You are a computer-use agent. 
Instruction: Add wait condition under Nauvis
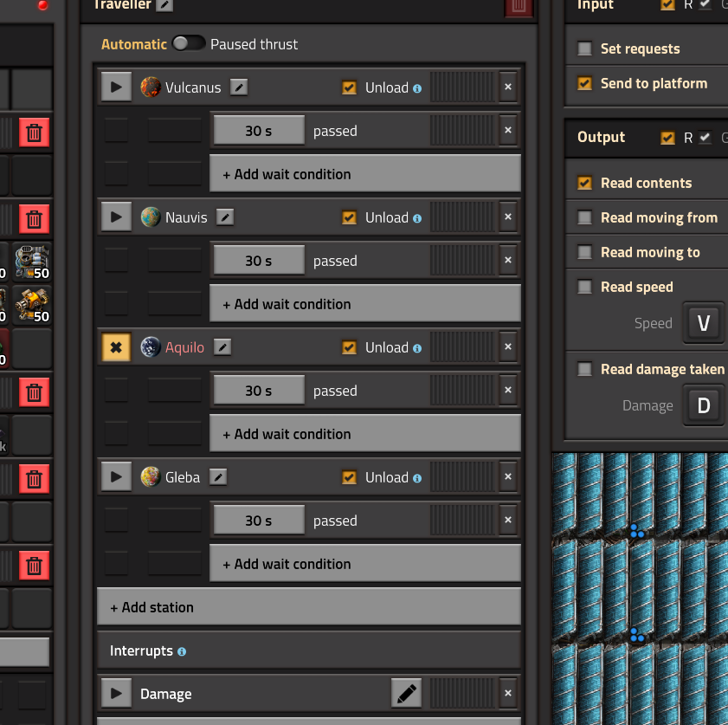coord(365,304)
